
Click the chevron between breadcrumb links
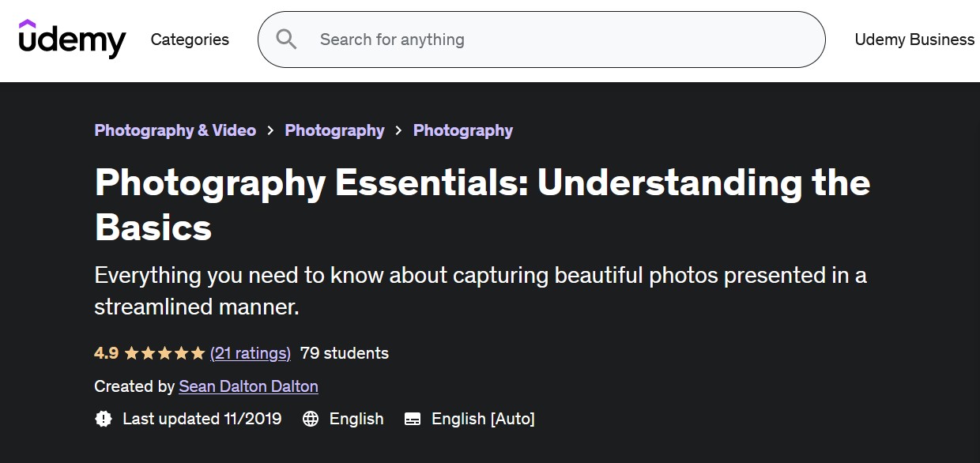[x=269, y=130]
